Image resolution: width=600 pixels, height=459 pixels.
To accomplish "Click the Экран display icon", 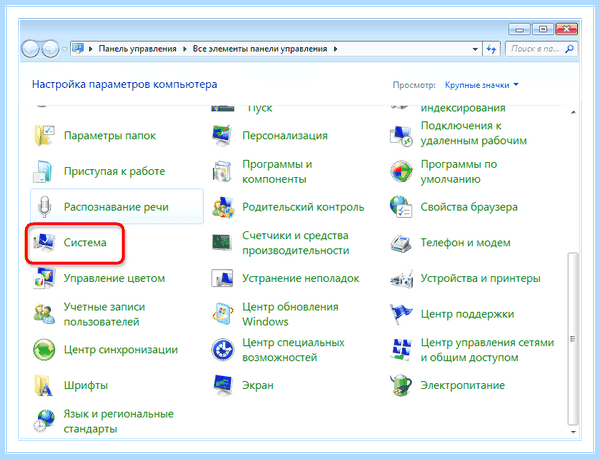I will click(223, 385).
